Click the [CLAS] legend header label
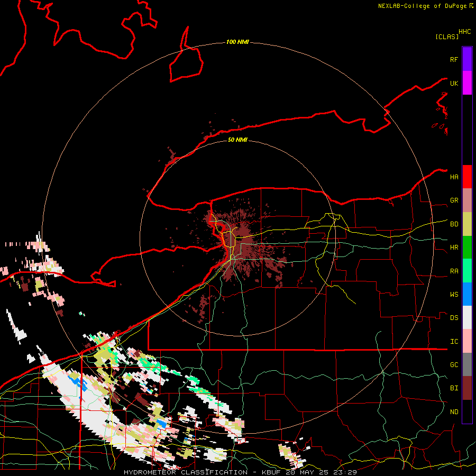The width and height of the screenshot is (476, 476). (x=447, y=36)
